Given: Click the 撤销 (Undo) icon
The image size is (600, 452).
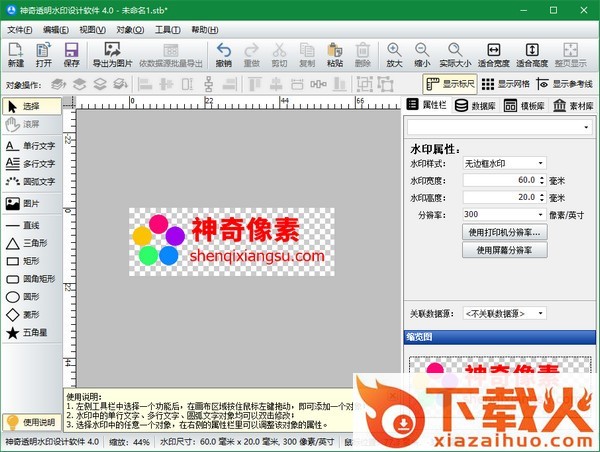Looking at the screenshot, I should pos(224,55).
